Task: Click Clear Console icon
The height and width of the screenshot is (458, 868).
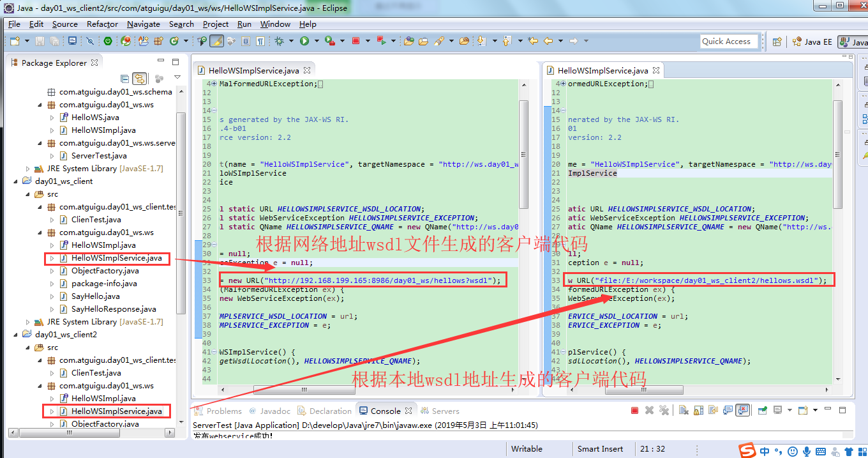Action: tap(684, 410)
